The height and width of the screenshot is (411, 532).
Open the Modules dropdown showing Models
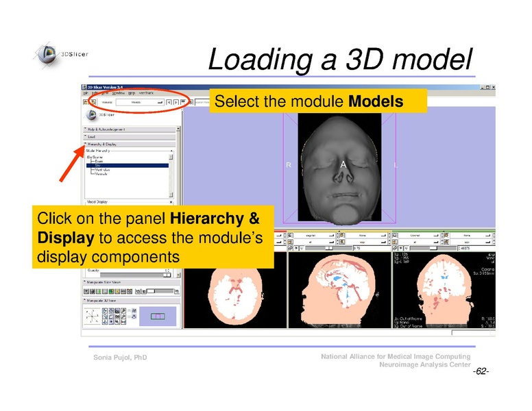pos(140,102)
